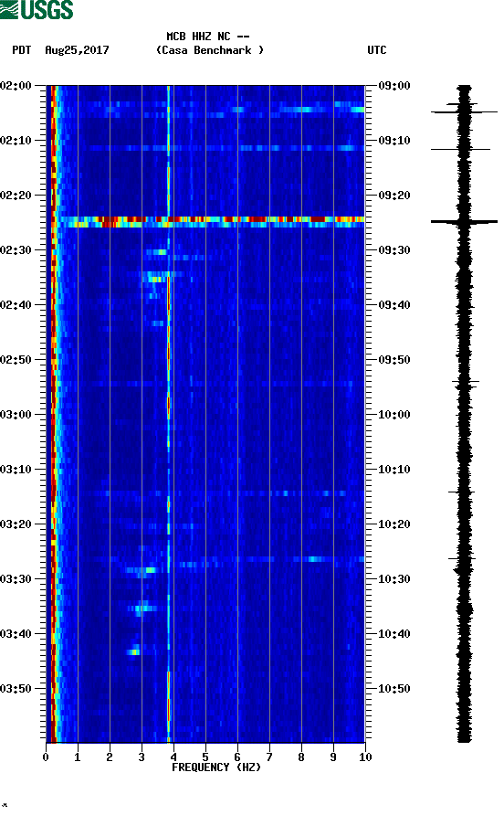Click the 09:00 UTC time label
The image size is (504, 815).
coord(394,85)
